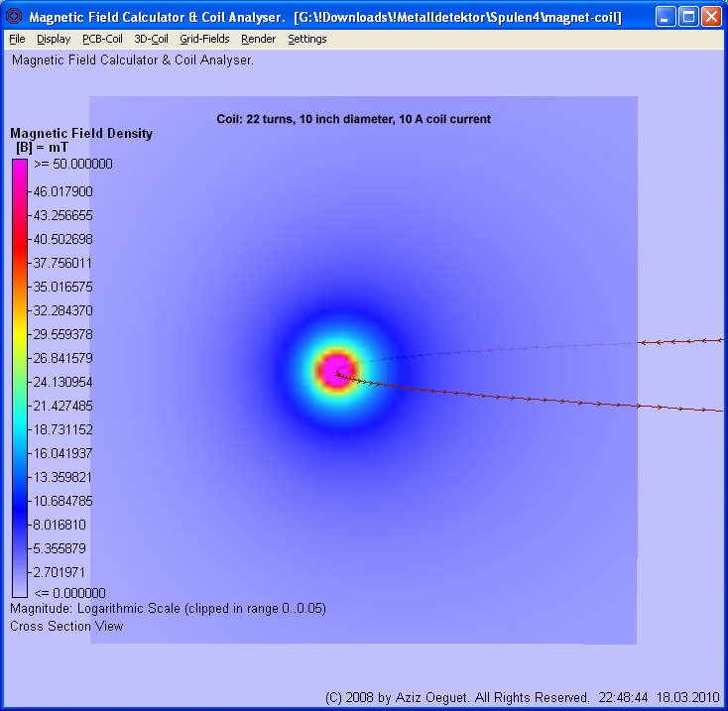
Task: Click the '46.017900' legend value
Action: 63,191
